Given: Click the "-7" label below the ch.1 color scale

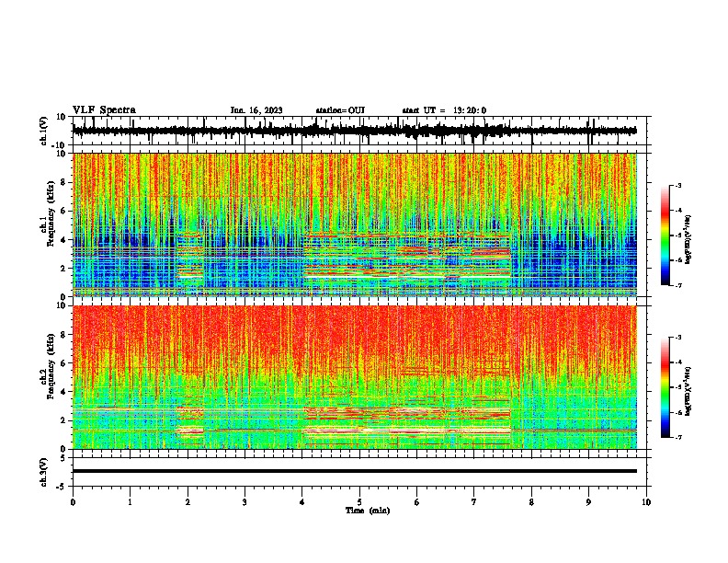Looking at the screenshot, I should 678,285.
